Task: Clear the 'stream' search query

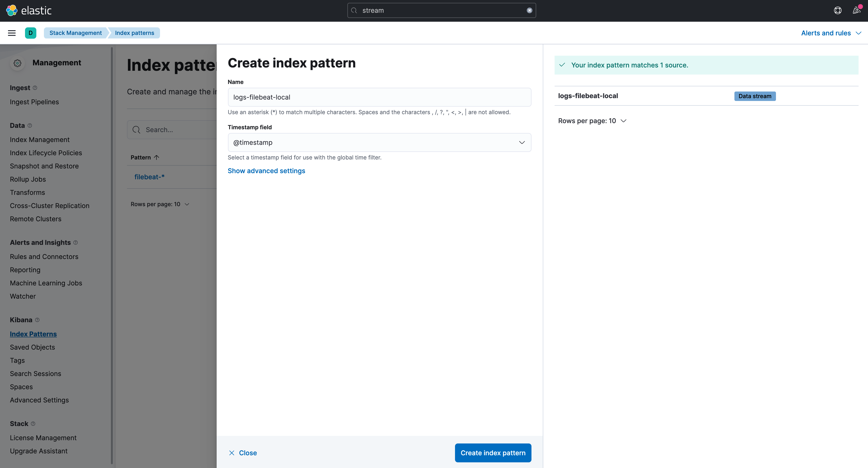Action: (529, 10)
